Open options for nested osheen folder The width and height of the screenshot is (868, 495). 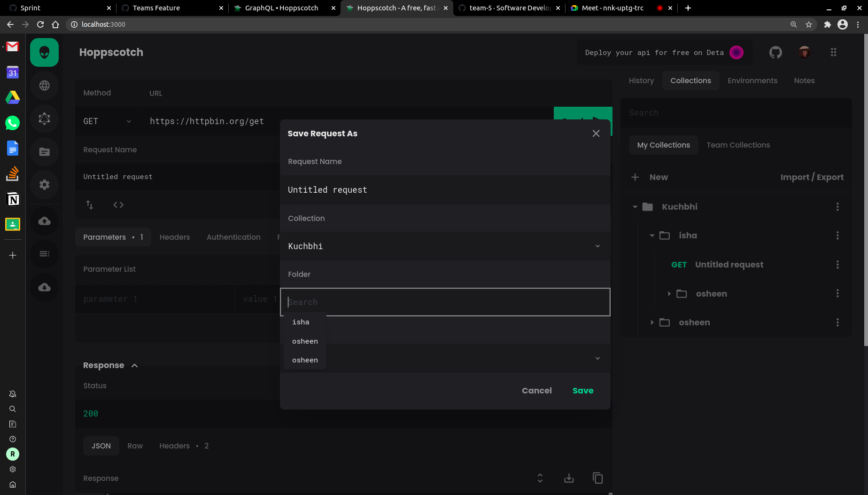837,293
